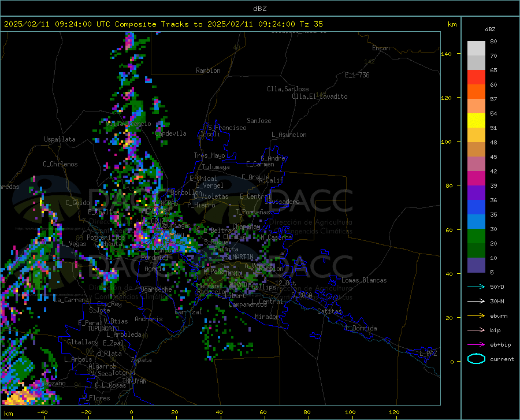520x420 pixels.
Task: Select the magenta 39–42 dBZ swatch
Action: tap(476, 179)
